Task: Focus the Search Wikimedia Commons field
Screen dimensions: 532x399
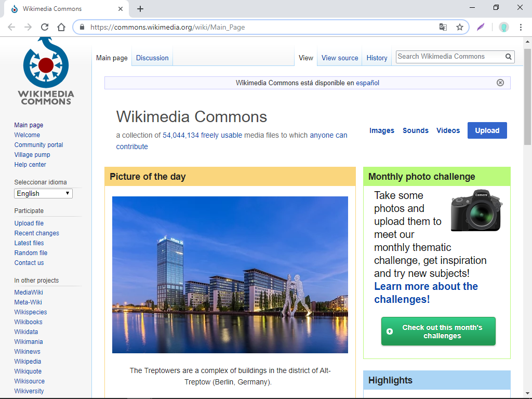Action: coord(450,57)
